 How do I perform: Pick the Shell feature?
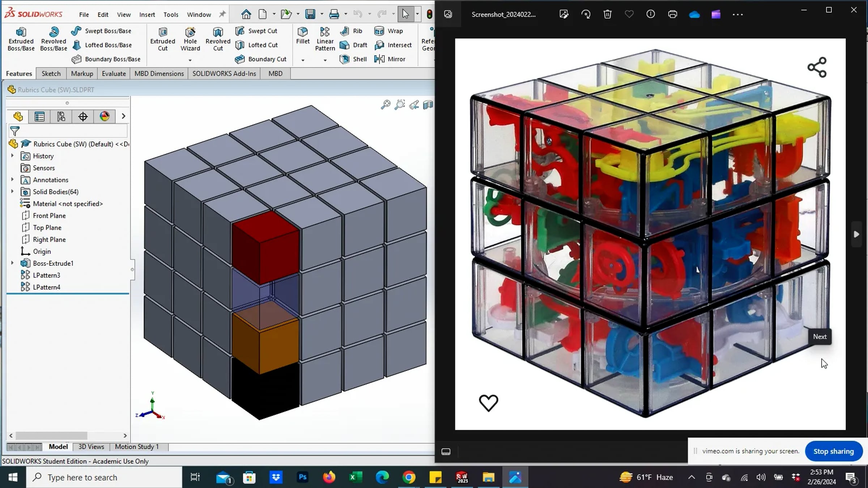pyautogui.click(x=353, y=59)
